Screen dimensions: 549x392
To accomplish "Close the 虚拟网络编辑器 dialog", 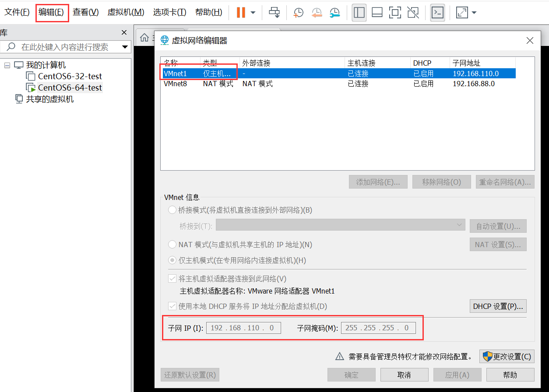I will coord(530,40).
